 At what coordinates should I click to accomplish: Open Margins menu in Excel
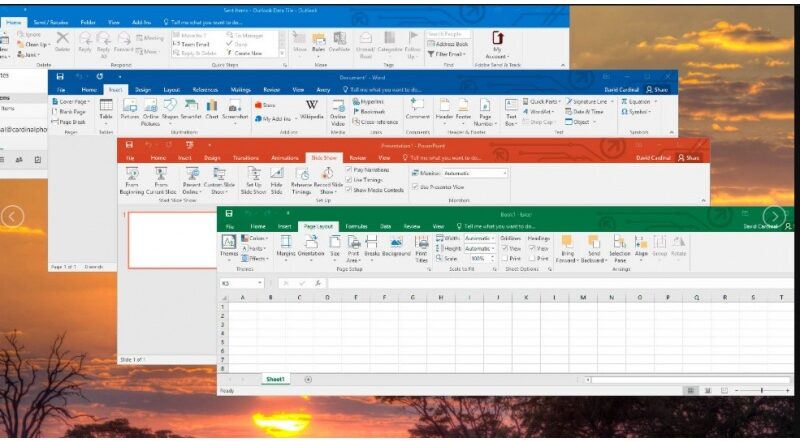tap(286, 246)
